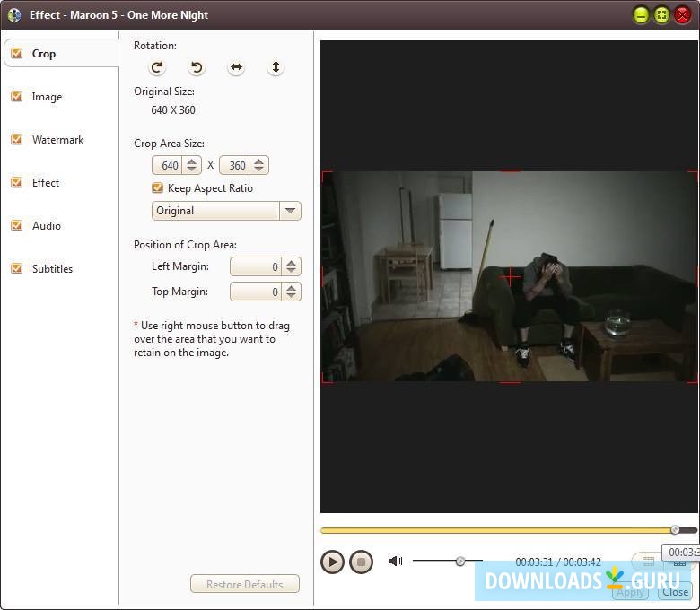This screenshot has height=610, width=700.
Task: Toggle the Subtitles checkbox
Action: (x=16, y=268)
